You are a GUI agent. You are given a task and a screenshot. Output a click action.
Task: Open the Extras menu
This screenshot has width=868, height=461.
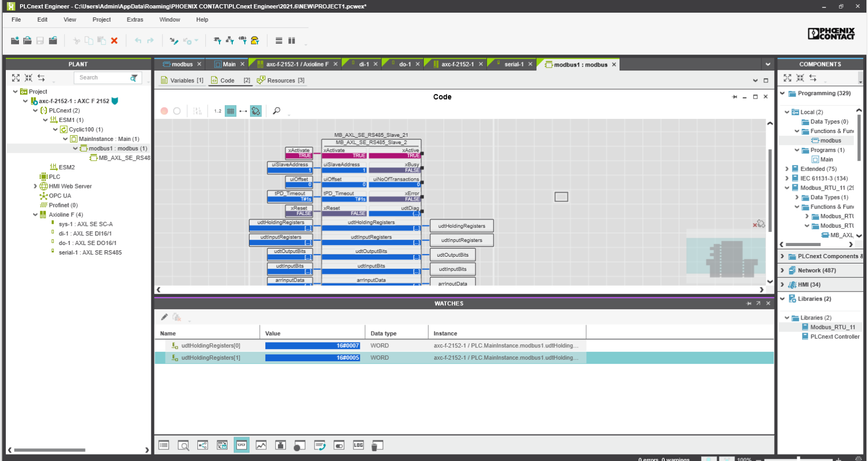coord(135,20)
